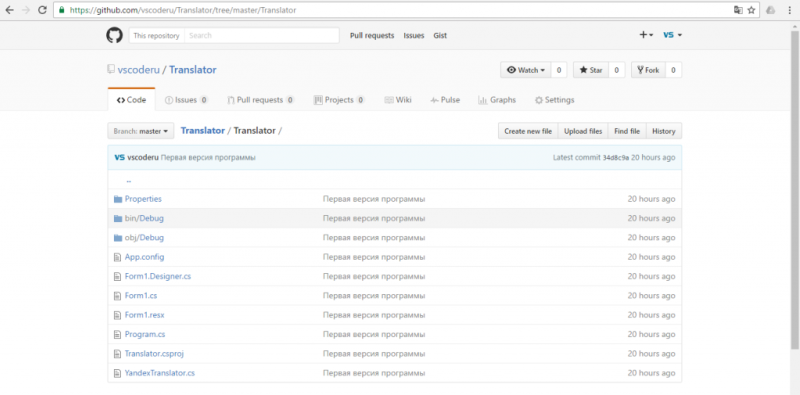Viewport: 800px width, 395px height.
Task: Switch to the Code tab
Action: point(132,100)
